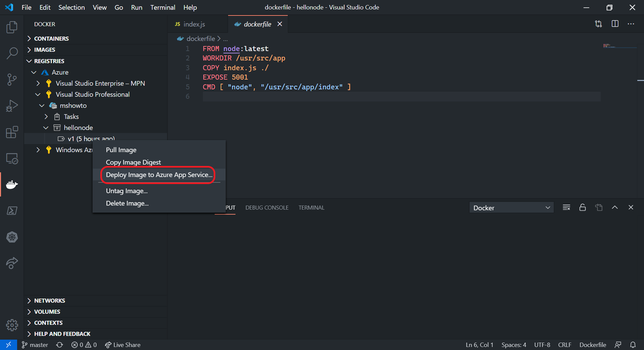Expand the IMAGES section
The image size is (644, 350).
click(96, 50)
